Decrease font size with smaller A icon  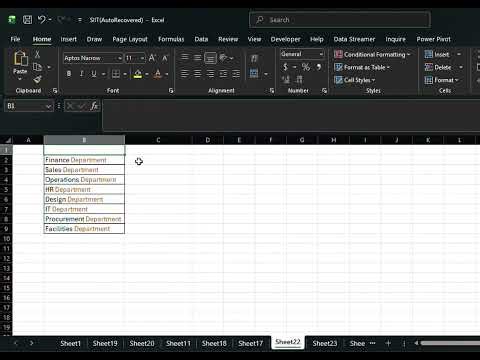point(165,58)
